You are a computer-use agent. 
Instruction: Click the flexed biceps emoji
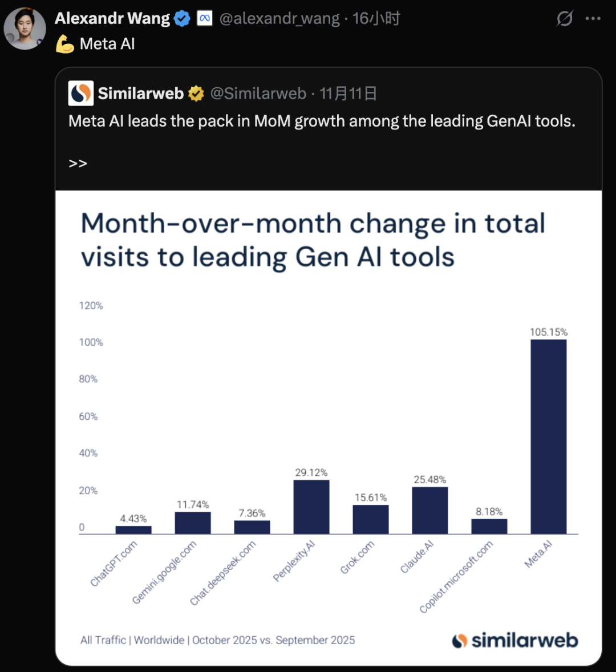pos(65,44)
